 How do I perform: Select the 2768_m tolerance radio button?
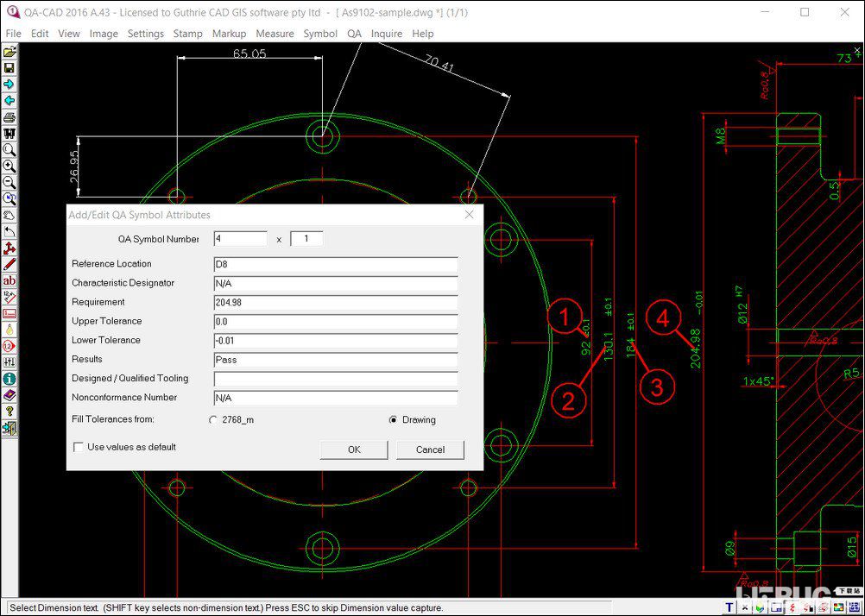[213, 419]
